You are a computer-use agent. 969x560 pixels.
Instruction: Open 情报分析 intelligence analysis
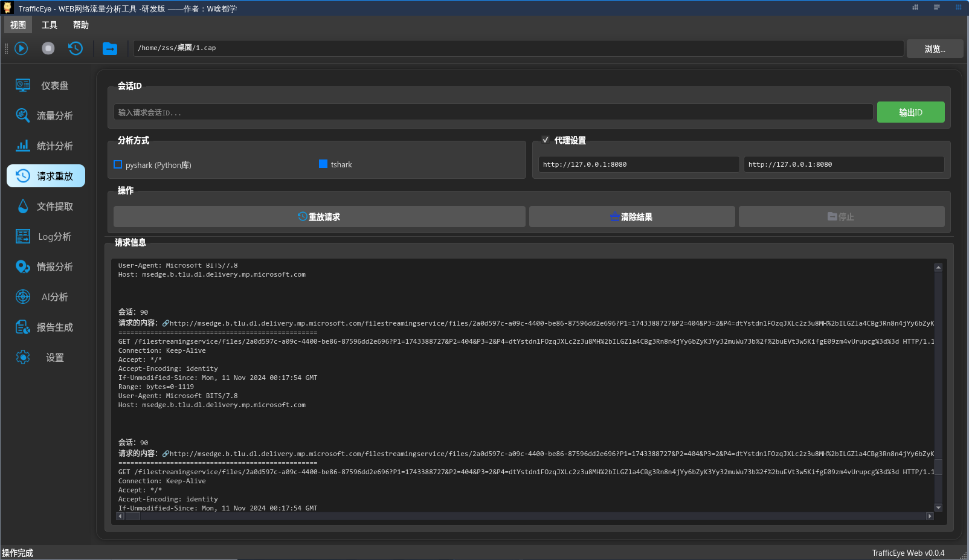45,266
